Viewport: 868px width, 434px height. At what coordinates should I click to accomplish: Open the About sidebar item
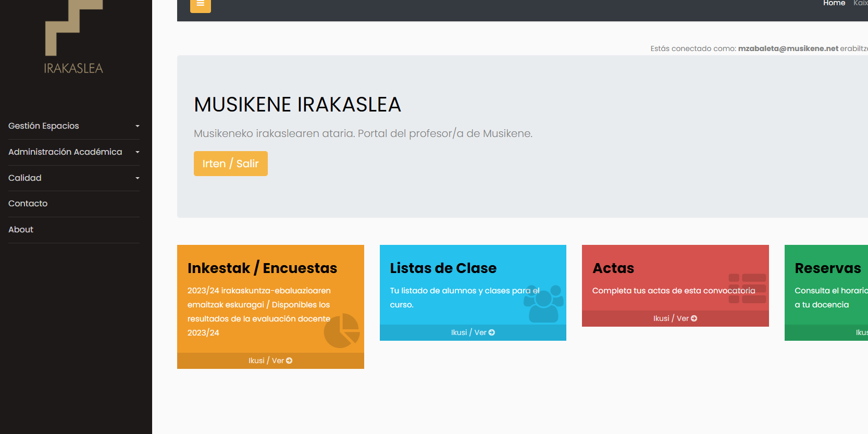point(21,230)
